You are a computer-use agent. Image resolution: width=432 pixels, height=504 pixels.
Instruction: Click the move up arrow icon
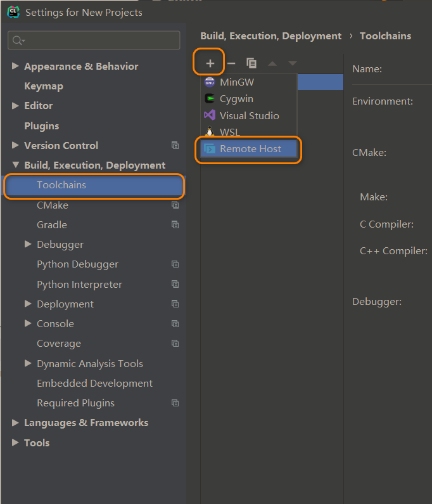(272, 63)
